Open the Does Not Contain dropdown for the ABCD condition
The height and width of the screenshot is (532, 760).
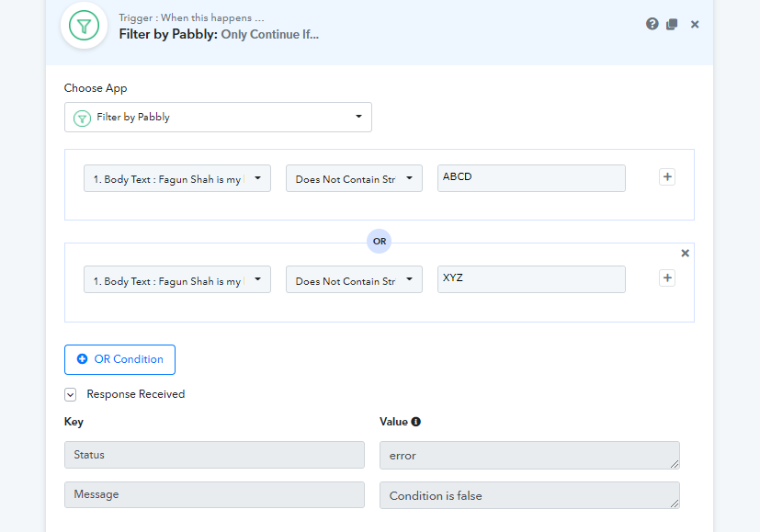tap(354, 178)
